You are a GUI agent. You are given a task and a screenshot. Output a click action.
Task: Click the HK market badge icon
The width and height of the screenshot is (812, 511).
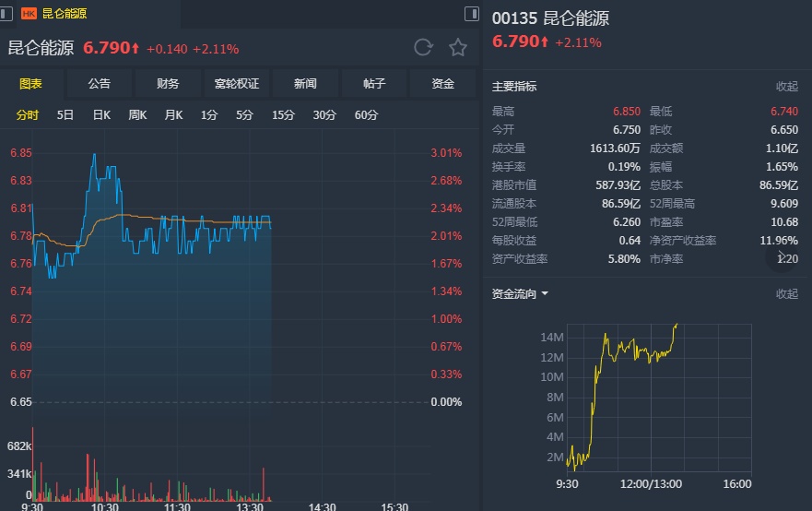[x=29, y=14]
